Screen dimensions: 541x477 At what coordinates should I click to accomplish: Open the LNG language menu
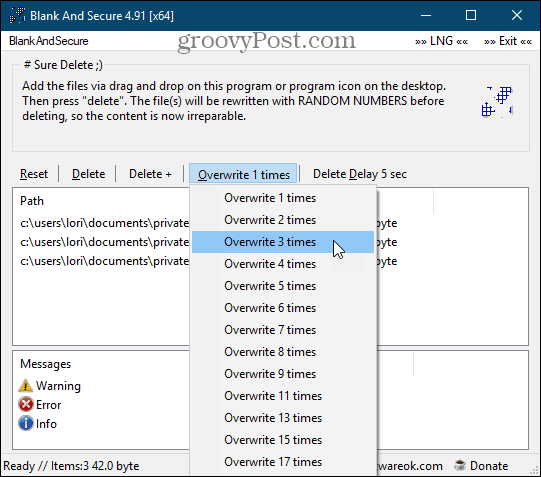441,41
